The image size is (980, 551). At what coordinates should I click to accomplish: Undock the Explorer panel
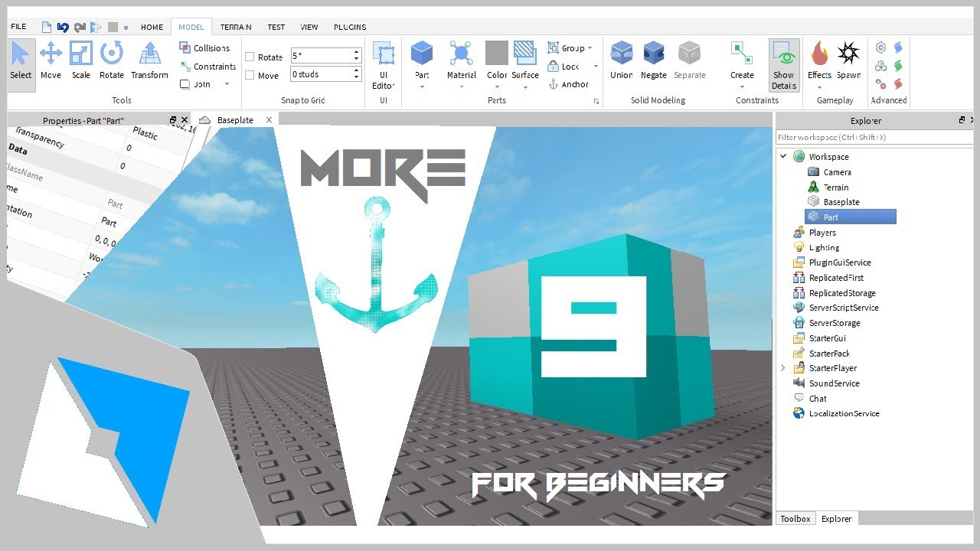tap(962, 120)
